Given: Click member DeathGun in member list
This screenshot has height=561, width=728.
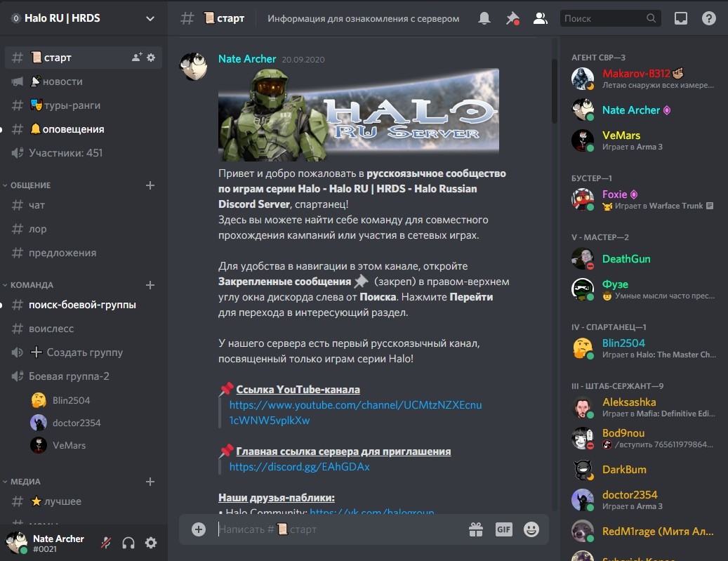Looking at the screenshot, I should point(644,258).
